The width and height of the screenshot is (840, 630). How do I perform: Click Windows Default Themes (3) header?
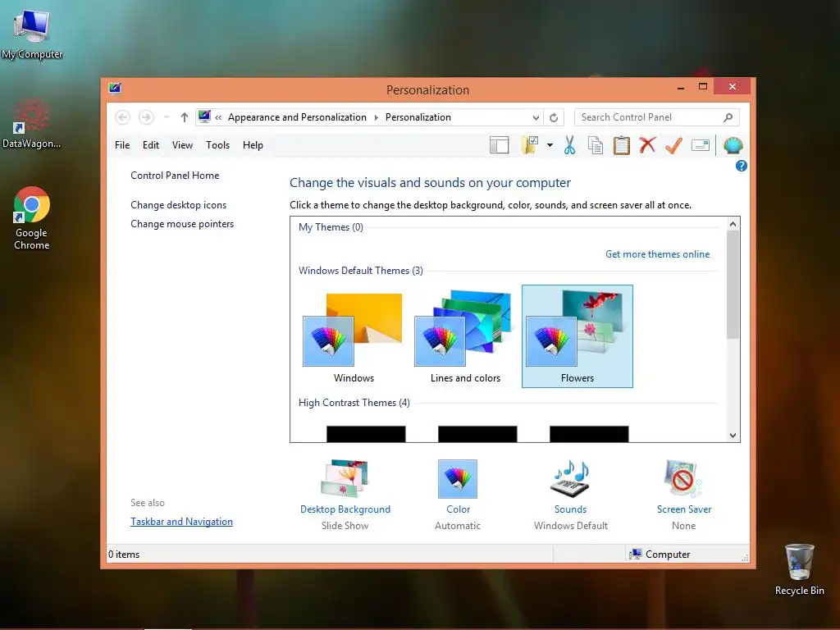(x=361, y=271)
